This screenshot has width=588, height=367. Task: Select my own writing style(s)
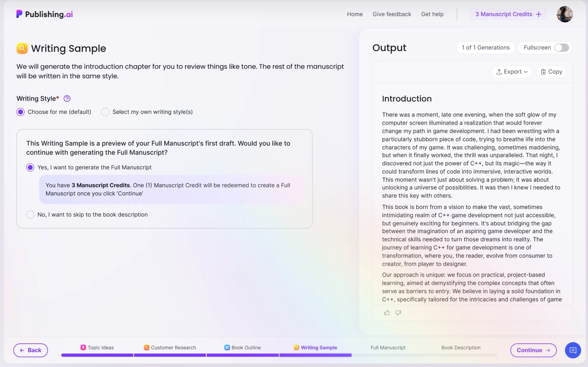[105, 112]
